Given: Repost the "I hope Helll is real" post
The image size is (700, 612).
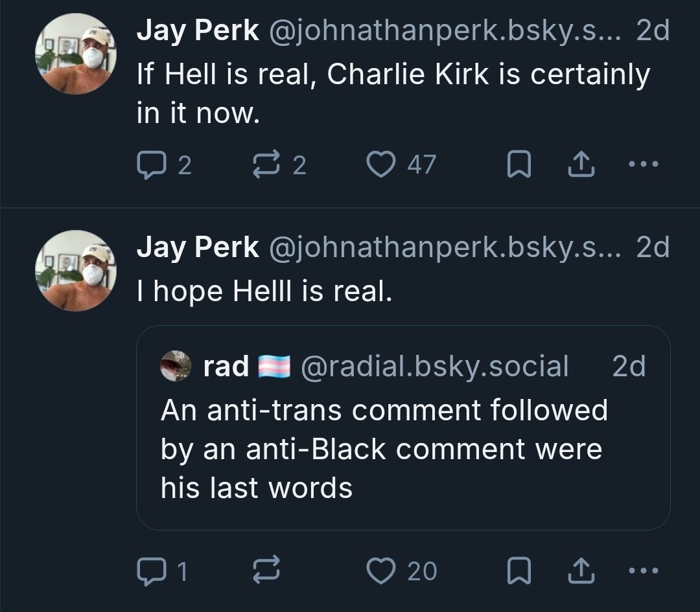Looking at the screenshot, I should tap(267, 571).
